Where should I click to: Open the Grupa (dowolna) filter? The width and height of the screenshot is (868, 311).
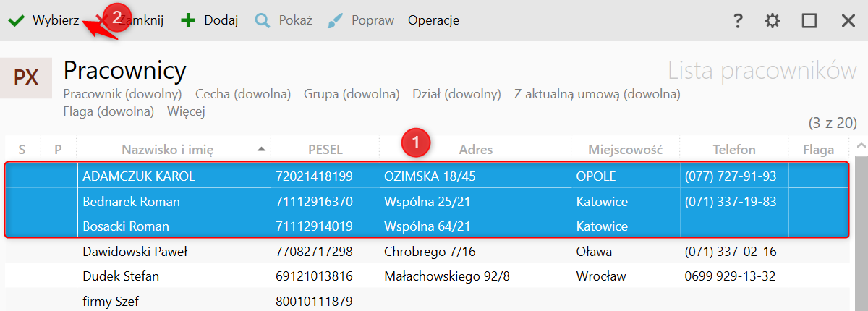pos(352,93)
